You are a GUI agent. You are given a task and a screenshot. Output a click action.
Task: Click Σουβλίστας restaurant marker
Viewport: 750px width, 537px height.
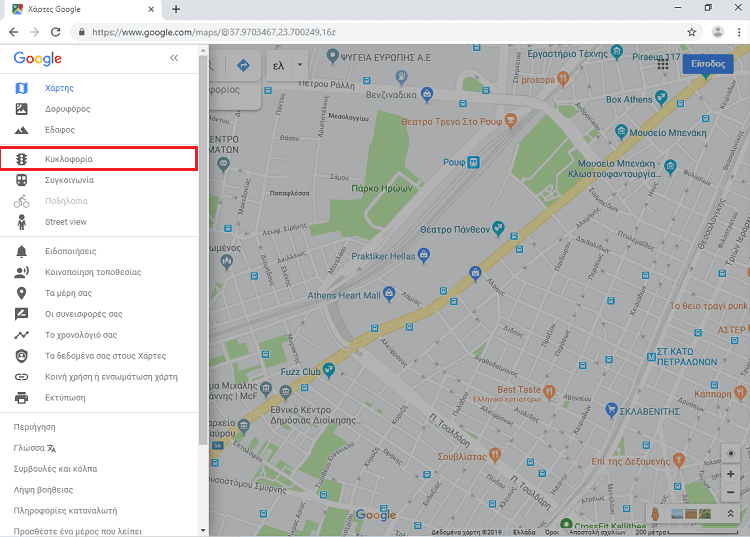click(495, 455)
